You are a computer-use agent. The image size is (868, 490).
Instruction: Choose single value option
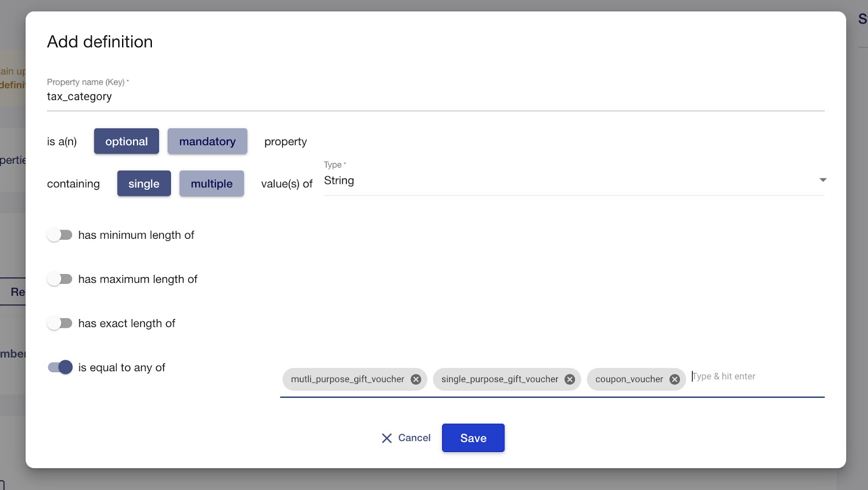(x=144, y=183)
